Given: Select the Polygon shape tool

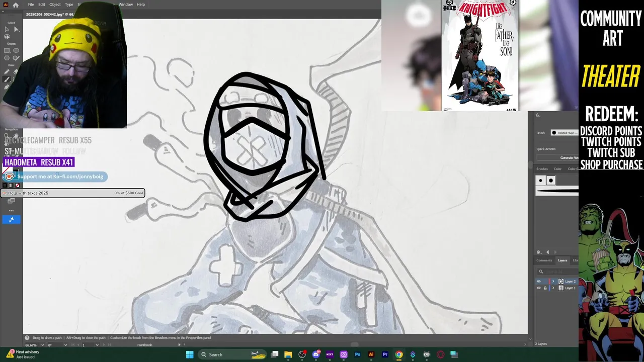Looking at the screenshot, I should [x=7, y=58].
